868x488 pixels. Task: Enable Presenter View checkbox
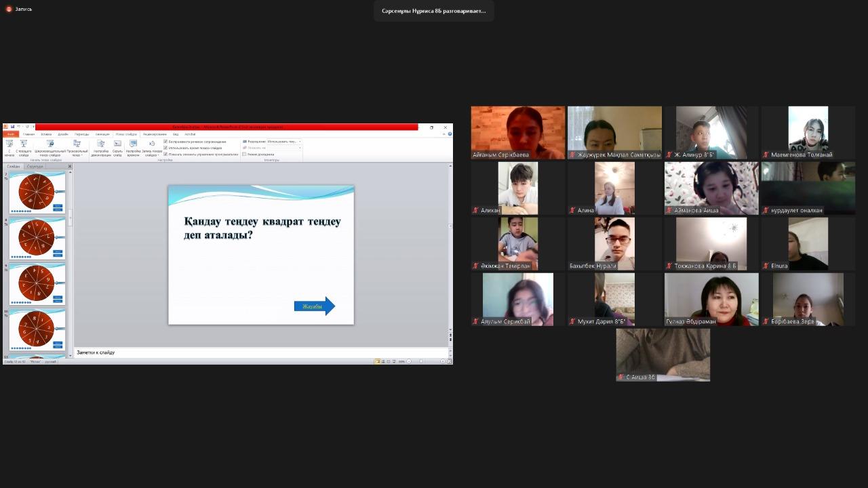[x=244, y=154]
